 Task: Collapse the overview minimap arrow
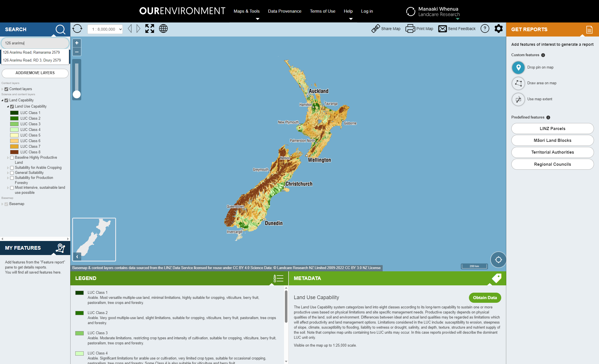[77, 257]
